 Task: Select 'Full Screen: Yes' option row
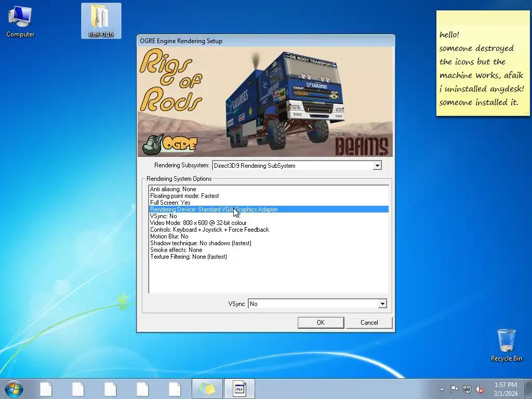(x=269, y=203)
